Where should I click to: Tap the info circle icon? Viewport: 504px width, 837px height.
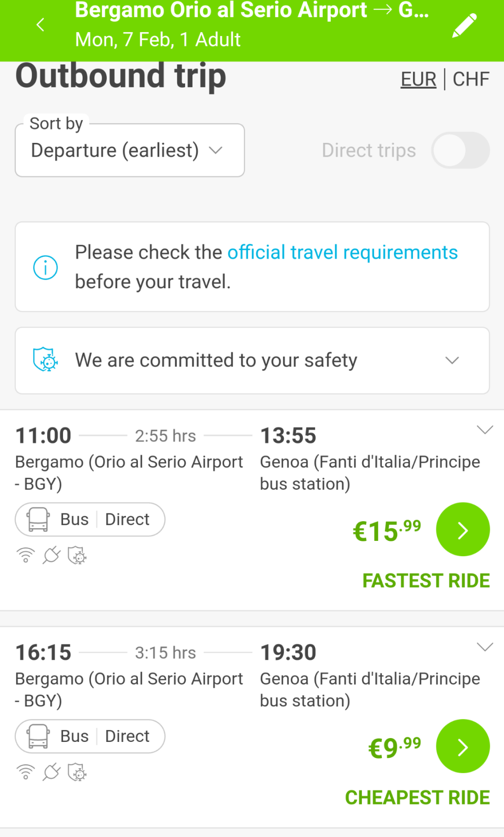45,268
